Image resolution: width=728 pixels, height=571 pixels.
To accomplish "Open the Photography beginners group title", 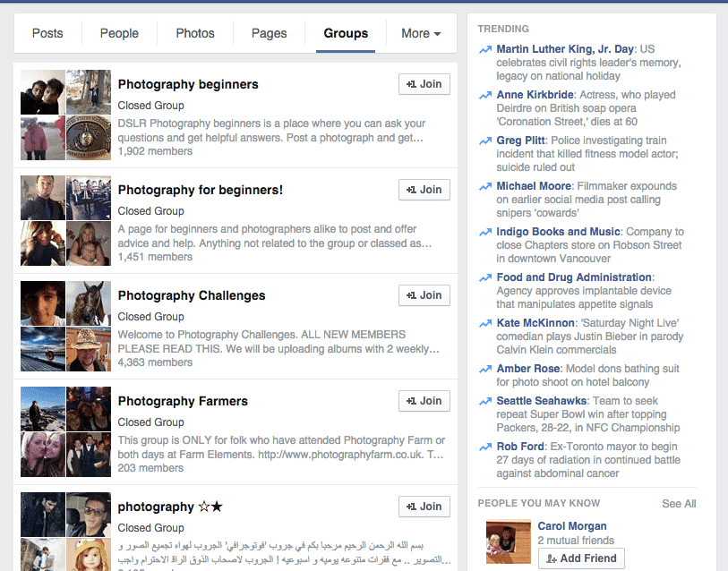I will 188,84.
